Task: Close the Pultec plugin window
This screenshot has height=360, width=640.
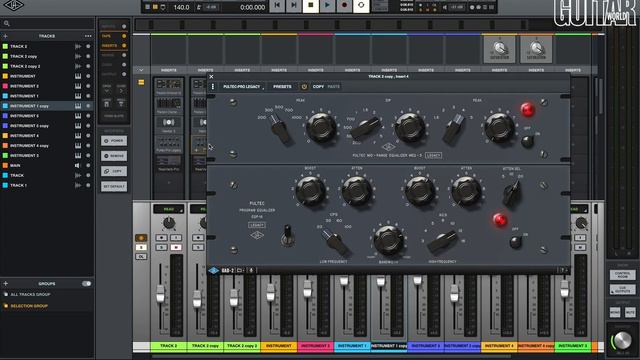Action: point(211,77)
